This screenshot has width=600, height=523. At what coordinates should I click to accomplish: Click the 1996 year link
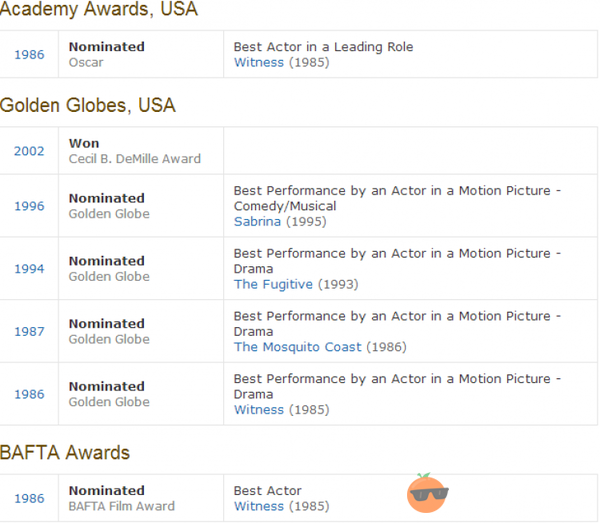coord(29,206)
